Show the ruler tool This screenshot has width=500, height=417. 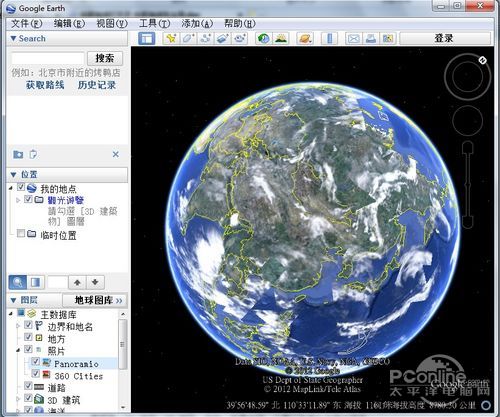(330, 38)
